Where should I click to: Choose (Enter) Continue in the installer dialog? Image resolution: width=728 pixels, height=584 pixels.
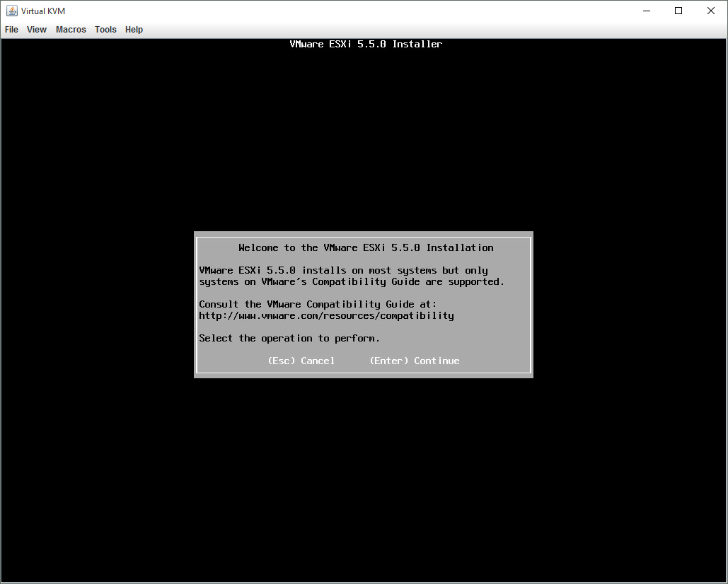pos(414,361)
